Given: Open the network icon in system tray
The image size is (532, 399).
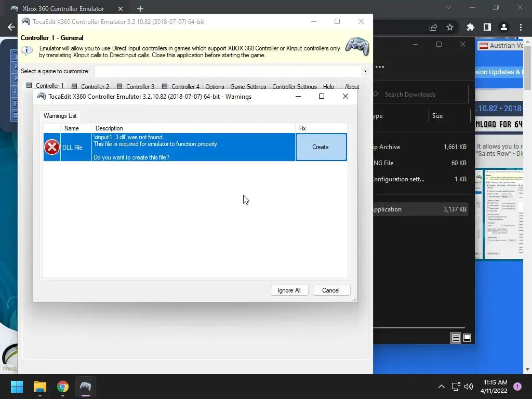Looking at the screenshot, I should pyautogui.click(x=456, y=387).
